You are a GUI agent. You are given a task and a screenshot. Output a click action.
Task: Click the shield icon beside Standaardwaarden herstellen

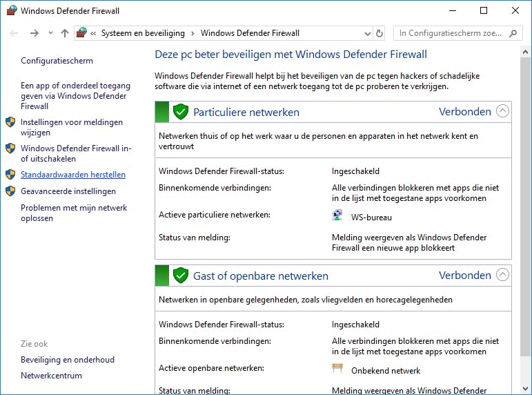(10, 175)
